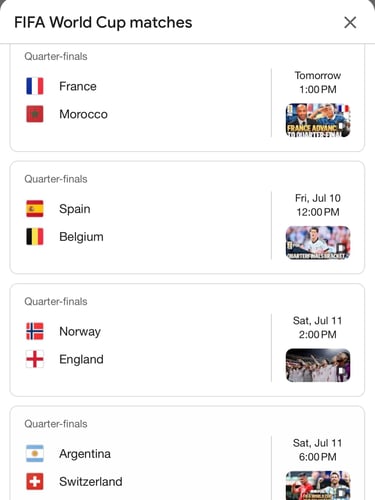This screenshot has width=375, height=500.
Task: Select the Spain team name
Action: tap(75, 209)
